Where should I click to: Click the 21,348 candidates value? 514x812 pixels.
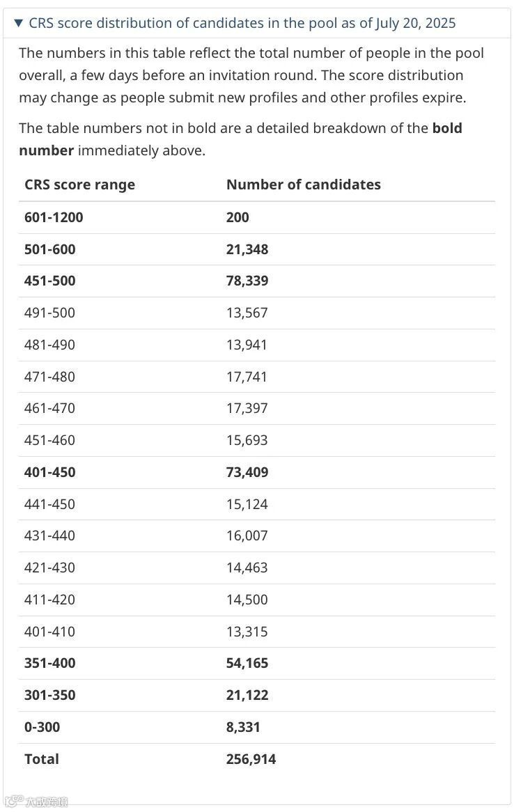coord(247,249)
